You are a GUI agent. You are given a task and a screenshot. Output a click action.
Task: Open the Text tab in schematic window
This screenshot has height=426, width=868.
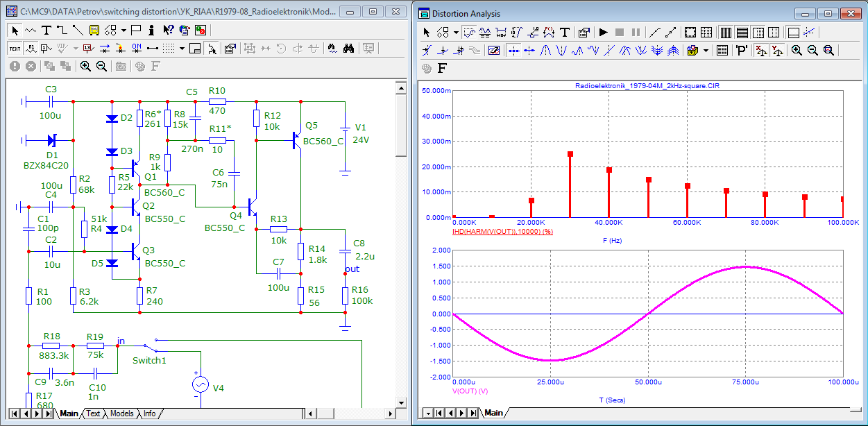pos(93,414)
